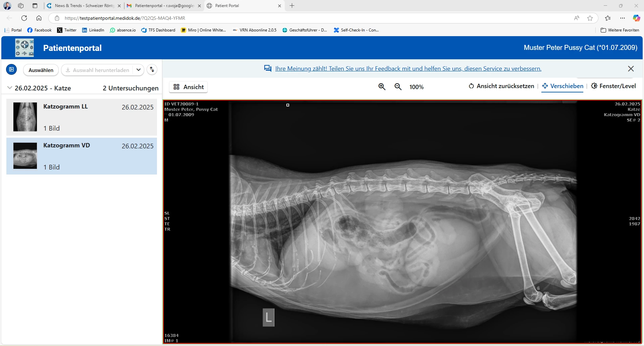Click the patient name Muster Peter Pussy Cat
The width and height of the screenshot is (644, 346).
click(581, 48)
